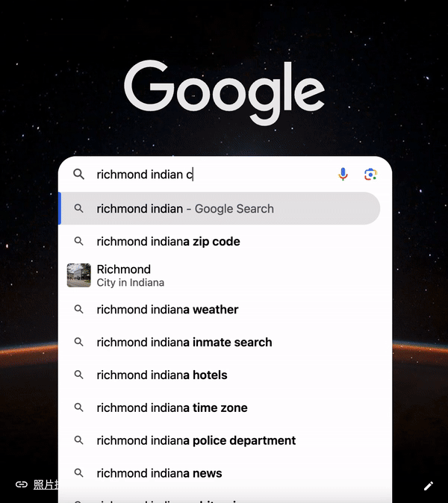Click the voice search microphone icon
This screenshot has height=503, width=448.
coord(343,174)
